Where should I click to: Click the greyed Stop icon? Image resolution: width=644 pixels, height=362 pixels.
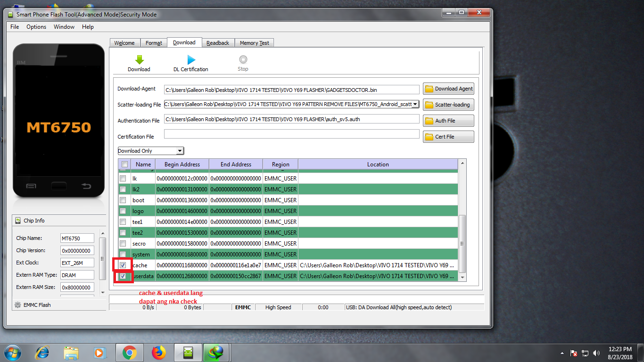pos(243,59)
